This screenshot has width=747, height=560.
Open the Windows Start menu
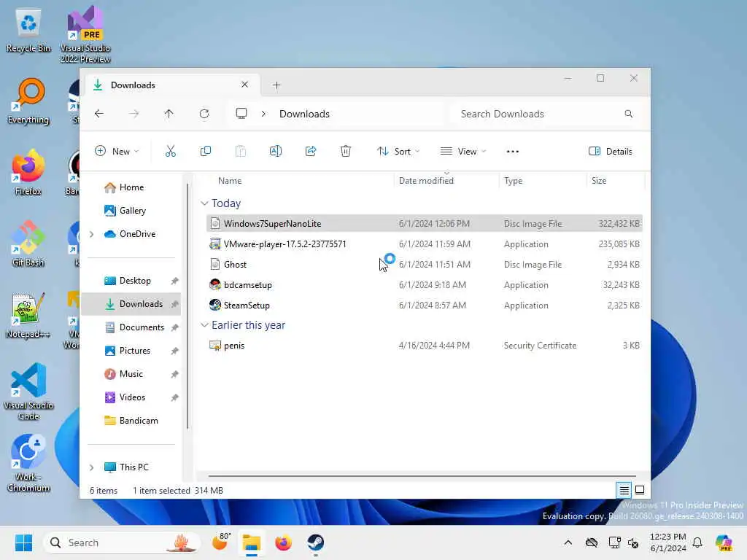23,542
